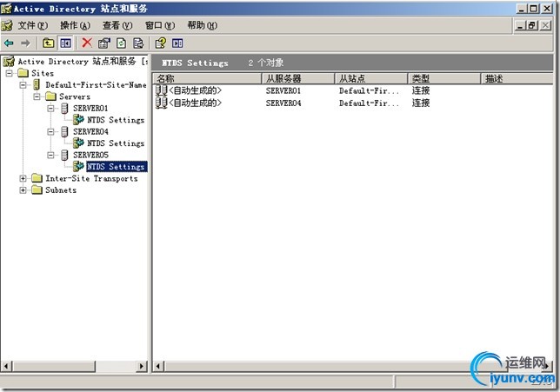Collapse the Sites tree node
This screenshot has width=560, height=392.
9,73
